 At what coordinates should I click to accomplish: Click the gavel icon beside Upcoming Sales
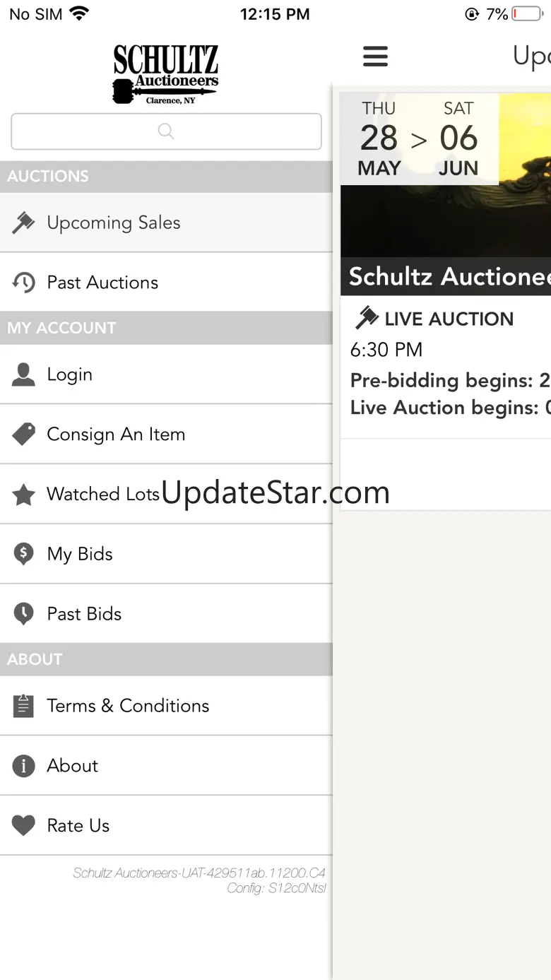click(x=23, y=223)
